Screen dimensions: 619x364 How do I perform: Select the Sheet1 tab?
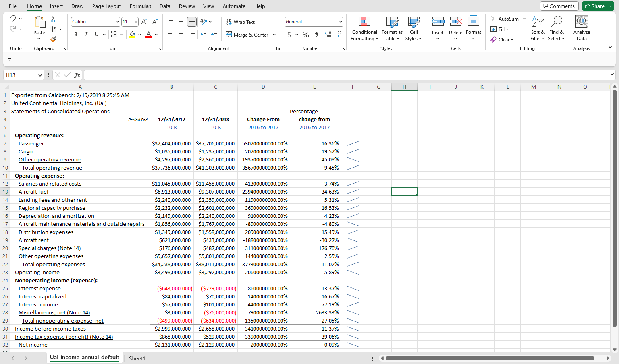(137, 358)
